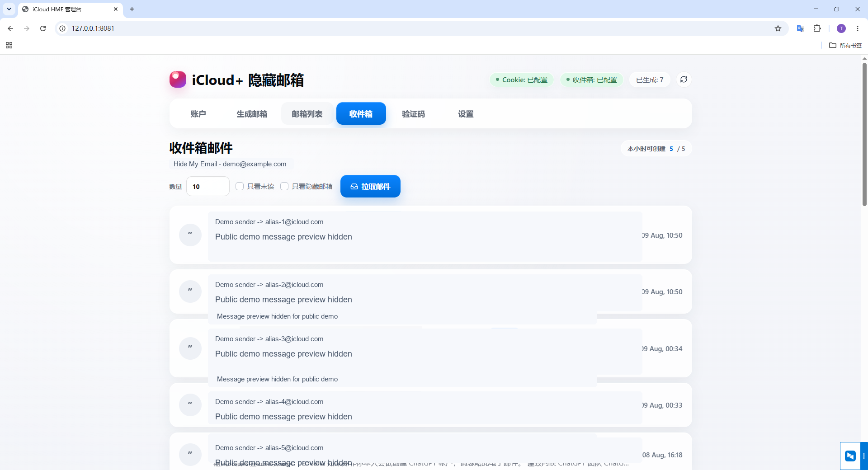Open the apps grid icon on bookmarks bar
The height and width of the screenshot is (470, 868).
[9, 45]
